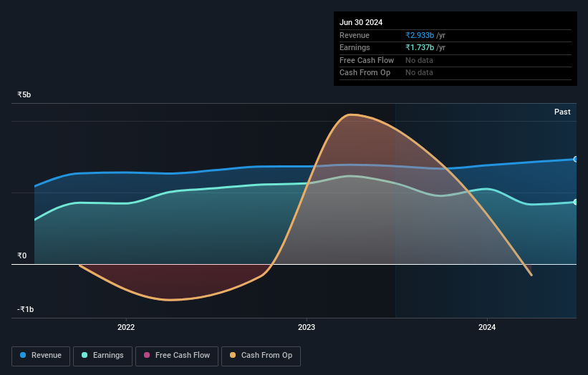Click No data next to Cash From Op
The height and width of the screenshot is (375, 588).
pos(419,73)
